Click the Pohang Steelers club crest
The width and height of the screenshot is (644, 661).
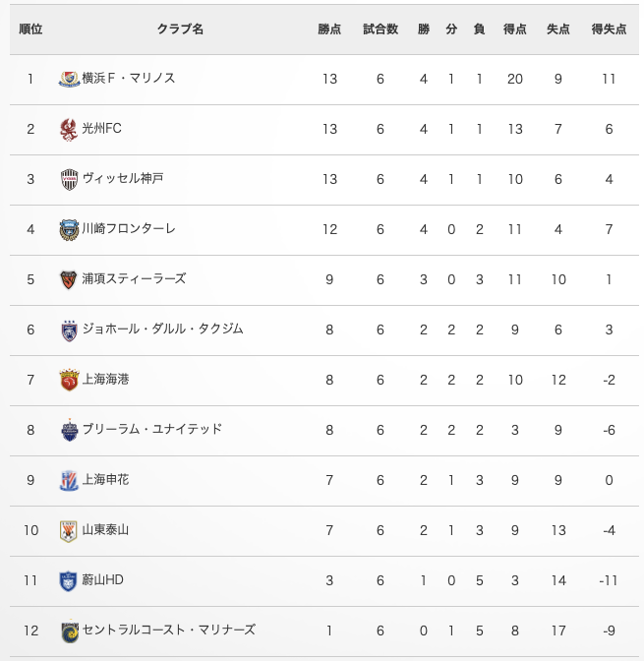click(x=69, y=279)
